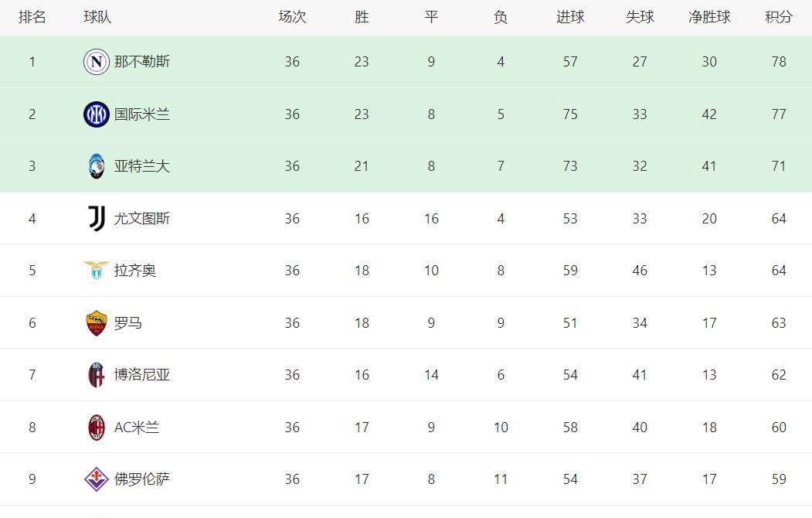This screenshot has height=518, width=812.
Task: Click the Fiorentina purple diamond logo
Action: click(x=97, y=479)
